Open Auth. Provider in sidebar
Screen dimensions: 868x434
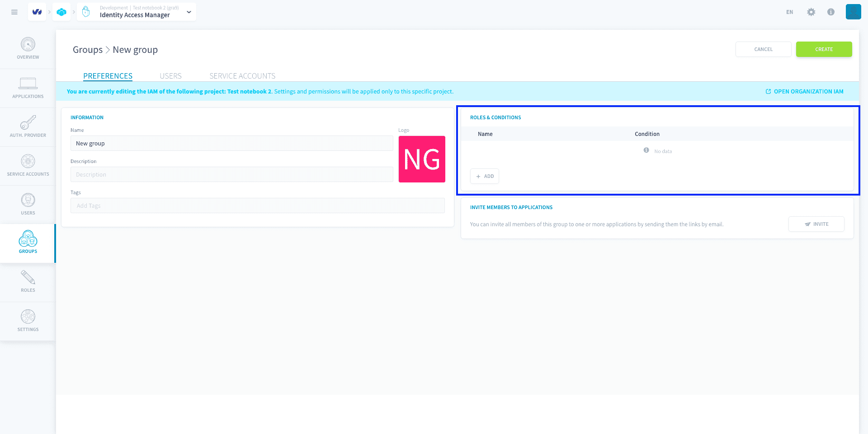tap(28, 127)
